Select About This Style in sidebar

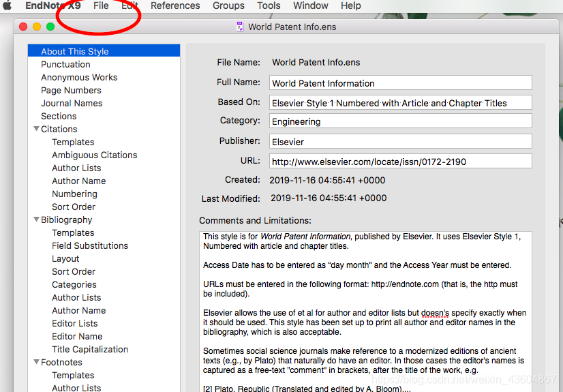point(104,51)
